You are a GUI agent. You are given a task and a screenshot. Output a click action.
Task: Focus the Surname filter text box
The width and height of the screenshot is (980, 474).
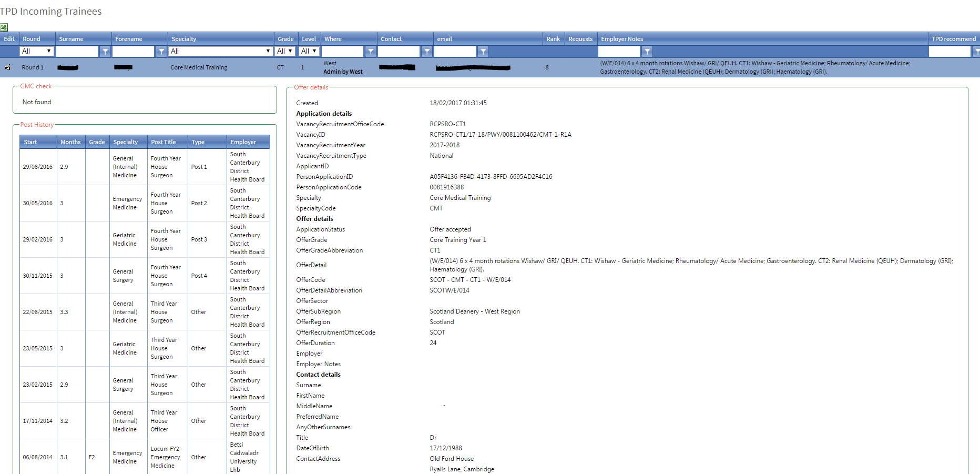tap(77, 52)
